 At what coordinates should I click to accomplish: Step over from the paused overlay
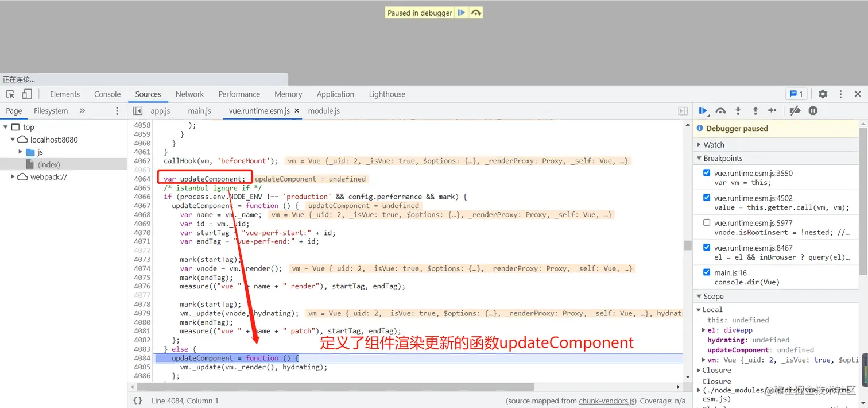476,13
